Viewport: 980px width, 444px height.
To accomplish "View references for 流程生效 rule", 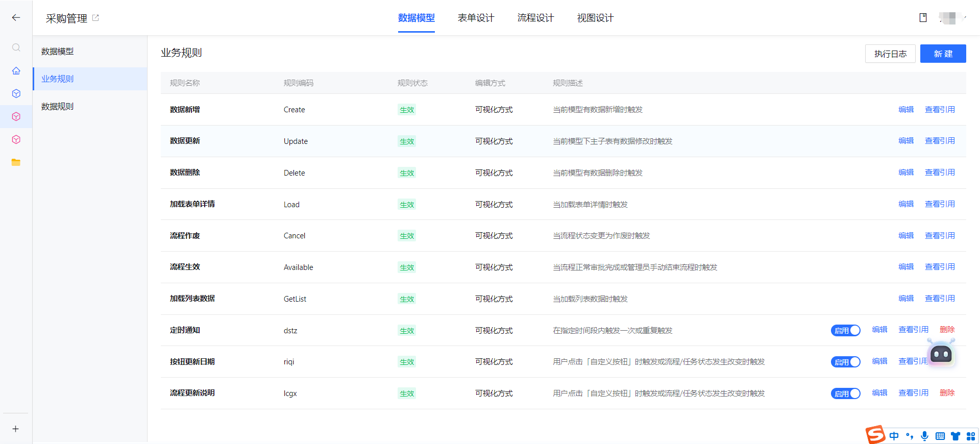I will click(x=940, y=266).
